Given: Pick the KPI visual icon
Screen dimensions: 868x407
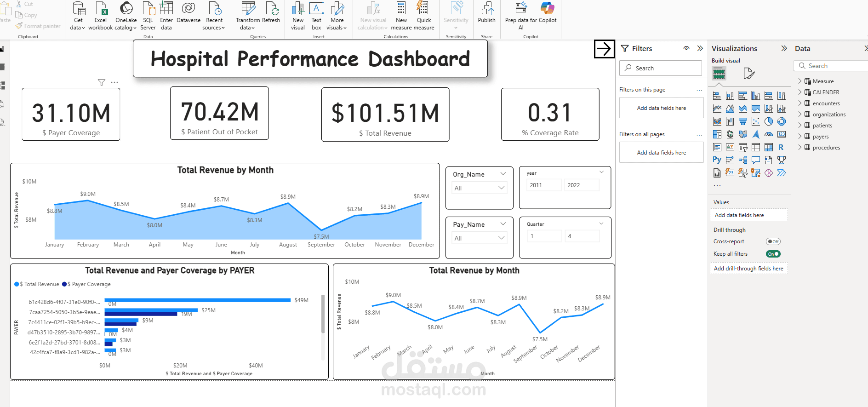Looking at the screenshot, I should (730, 147).
